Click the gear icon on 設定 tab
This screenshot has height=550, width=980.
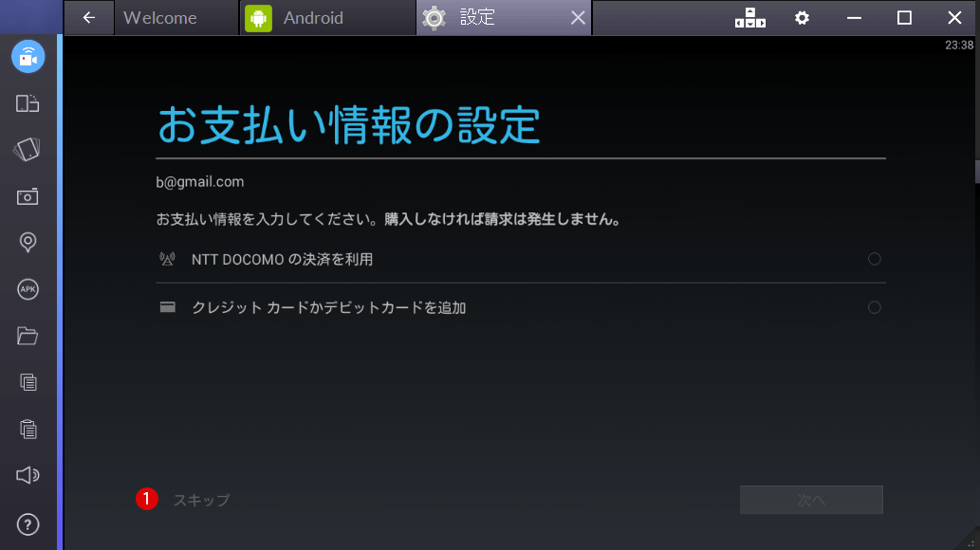[x=434, y=18]
